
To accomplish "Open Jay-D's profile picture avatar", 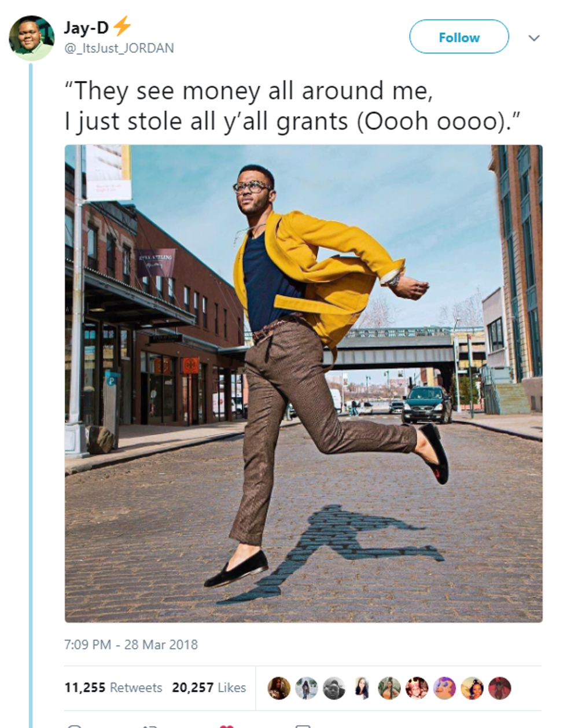I will pyautogui.click(x=32, y=38).
